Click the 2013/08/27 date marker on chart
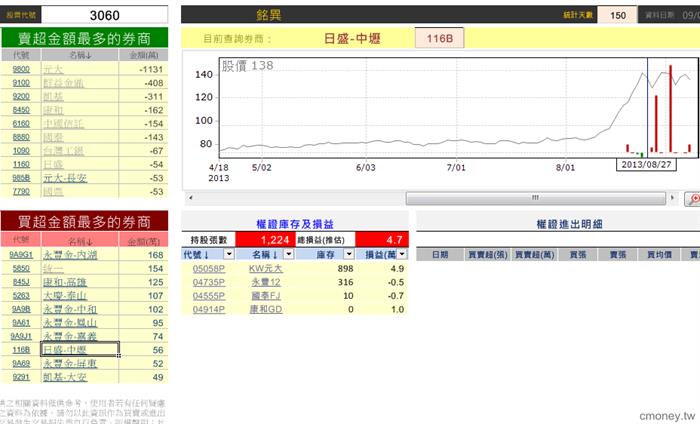The width and height of the screenshot is (700, 424). 646,165
